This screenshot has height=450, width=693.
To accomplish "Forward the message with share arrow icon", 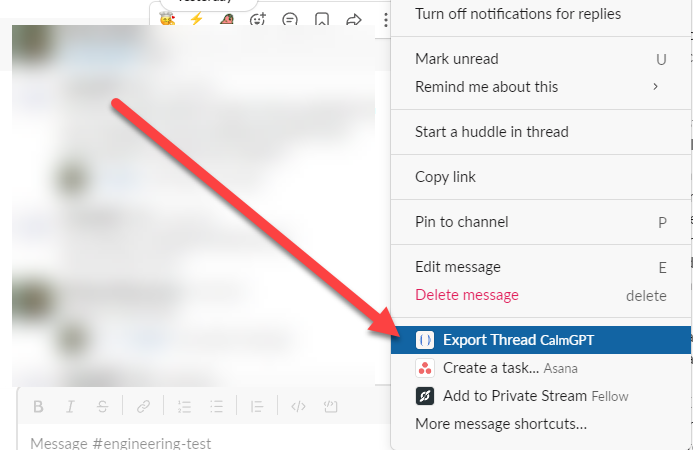I will click(354, 19).
